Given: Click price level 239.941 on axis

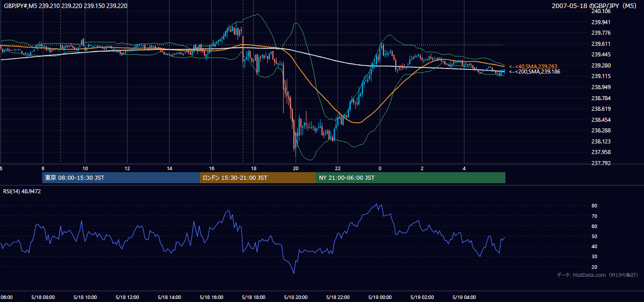Looking at the screenshot, I should pos(601,22).
